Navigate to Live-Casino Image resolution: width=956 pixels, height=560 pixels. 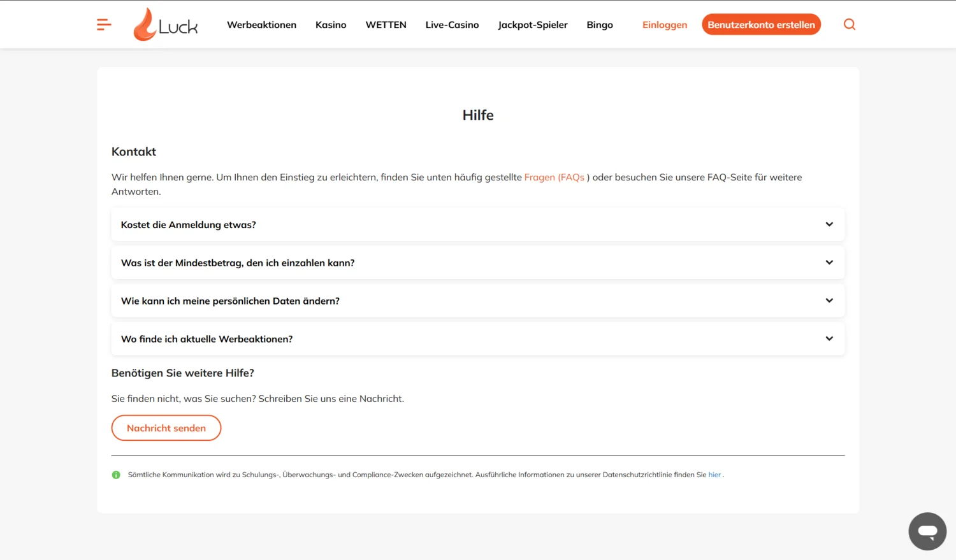pyautogui.click(x=452, y=25)
